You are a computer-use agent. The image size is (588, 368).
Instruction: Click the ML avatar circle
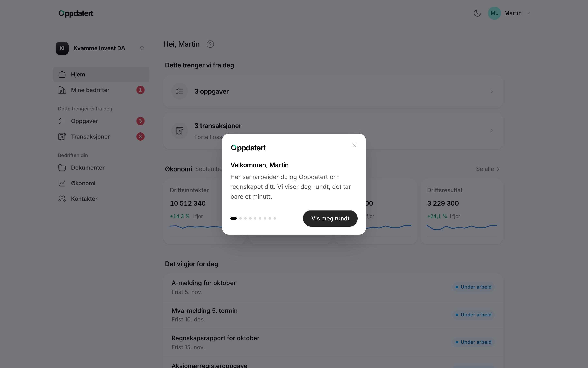click(x=494, y=13)
